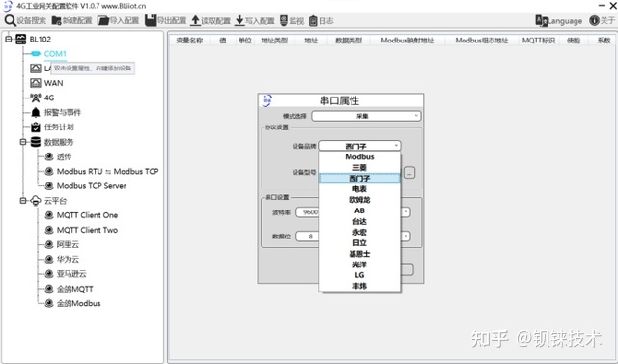Click the 数据类型 column header
This screenshot has height=364, width=618.
tap(349, 41)
